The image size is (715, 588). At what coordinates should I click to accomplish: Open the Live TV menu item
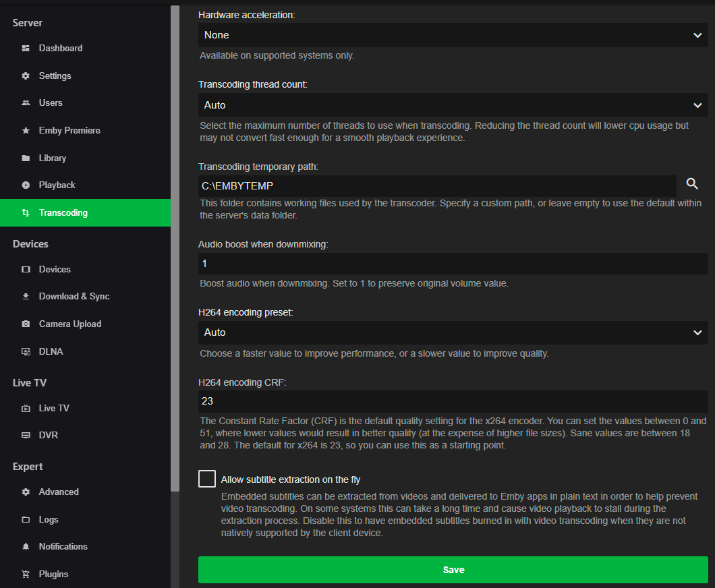[x=54, y=409]
